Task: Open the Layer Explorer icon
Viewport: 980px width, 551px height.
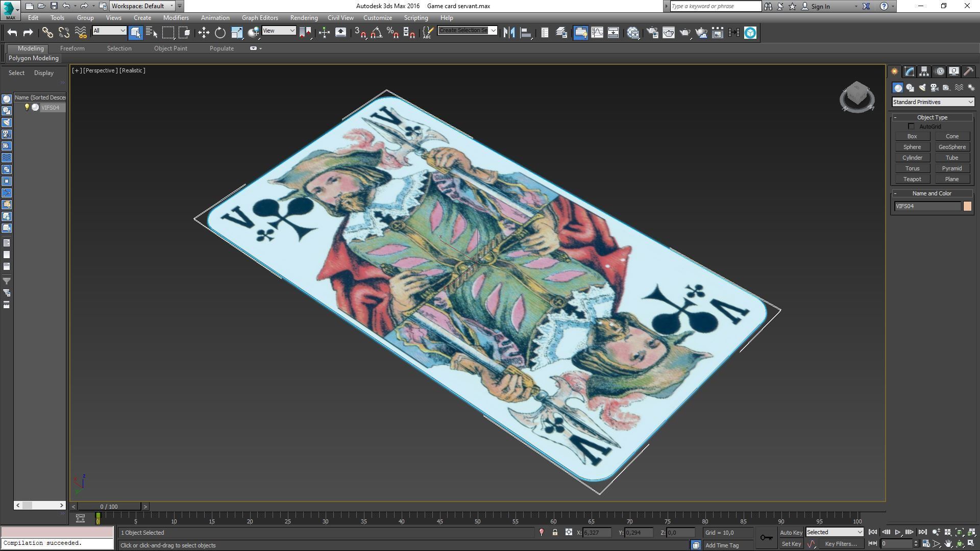Action: (x=561, y=33)
